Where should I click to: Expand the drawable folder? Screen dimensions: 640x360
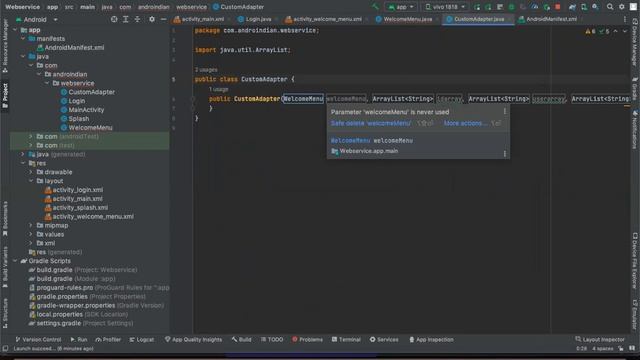pos(31,172)
